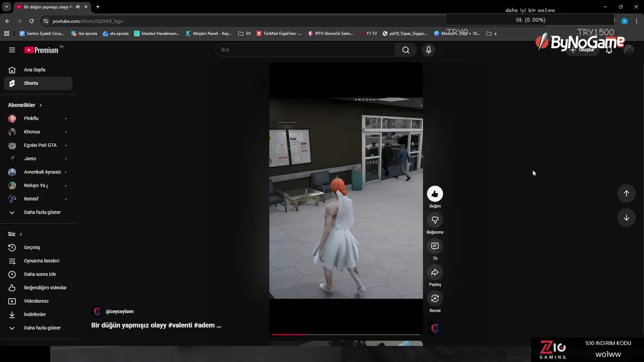644x362 pixels.
Task: Open the Chrome apps grid icon
Action: tap(7, 34)
